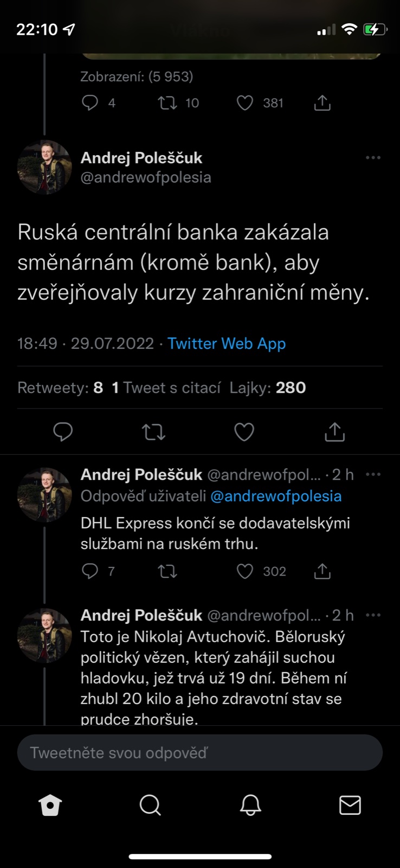Retweet the main tweet about směnárnám

(x=153, y=432)
